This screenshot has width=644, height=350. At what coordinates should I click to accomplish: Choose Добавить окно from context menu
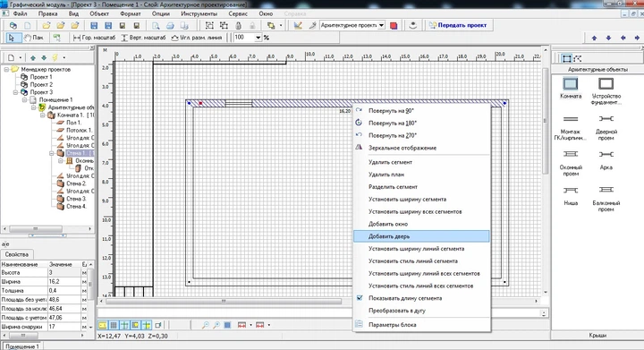click(x=422, y=224)
